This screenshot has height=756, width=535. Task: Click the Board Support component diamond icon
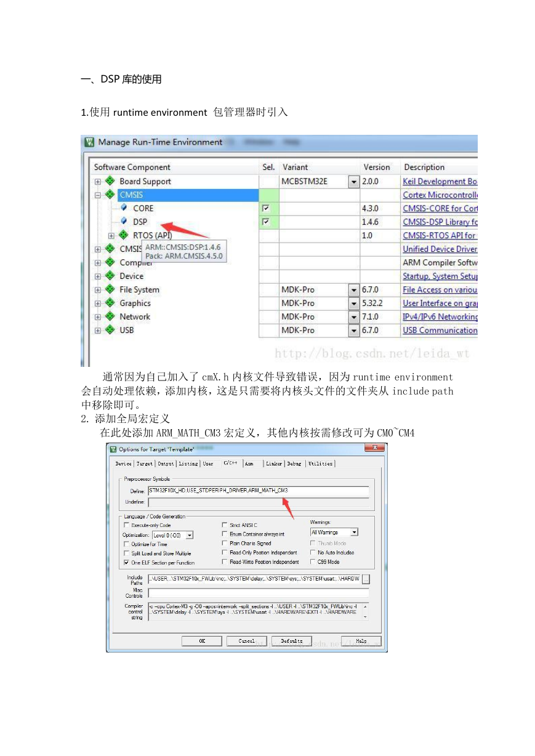click(x=110, y=181)
